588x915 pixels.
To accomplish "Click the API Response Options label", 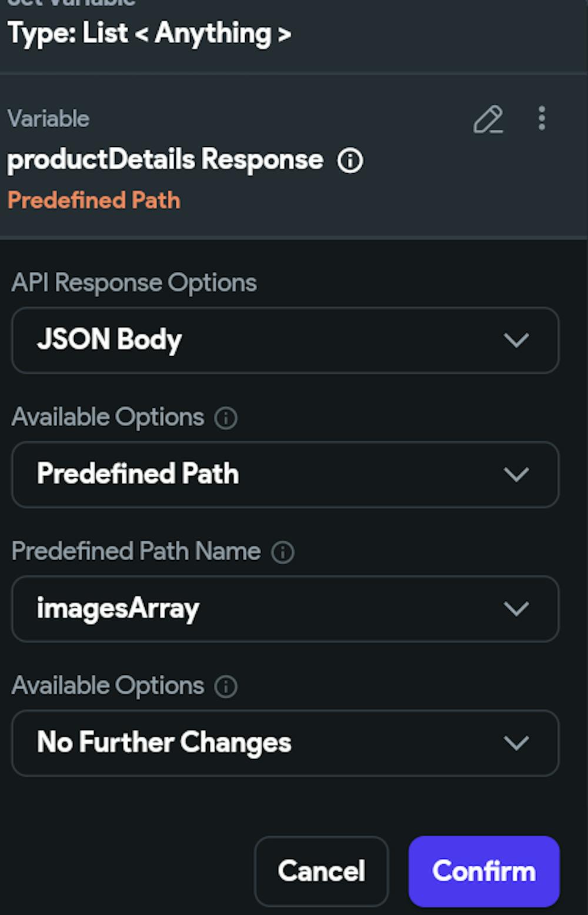I will [x=134, y=283].
